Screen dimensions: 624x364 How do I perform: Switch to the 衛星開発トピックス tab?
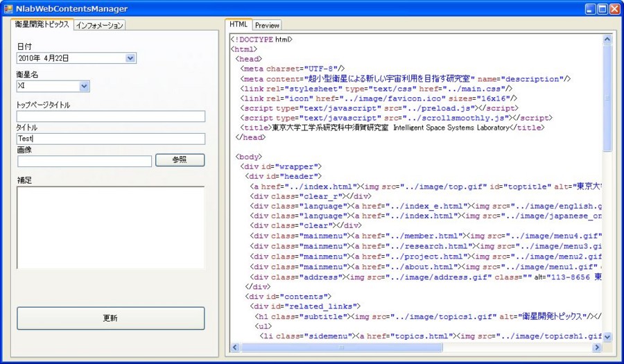click(42, 24)
